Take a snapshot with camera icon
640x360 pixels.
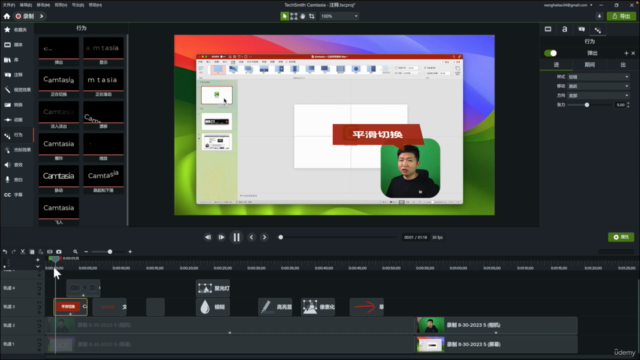(59, 252)
